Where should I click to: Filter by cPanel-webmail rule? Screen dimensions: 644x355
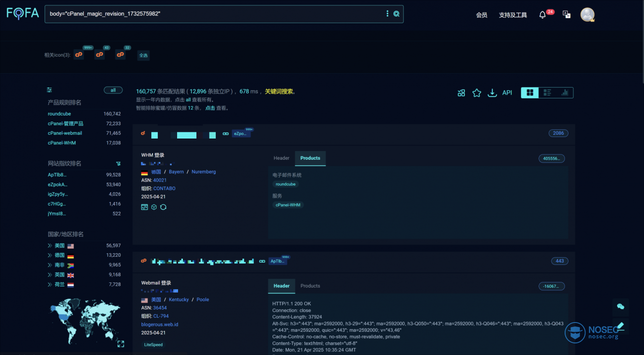[65, 133]
